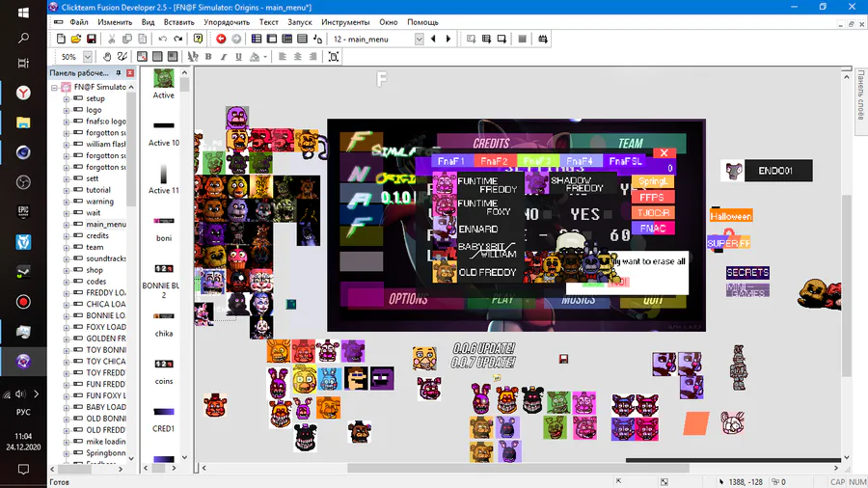Center the frame view icon

[x=334, y=57]
